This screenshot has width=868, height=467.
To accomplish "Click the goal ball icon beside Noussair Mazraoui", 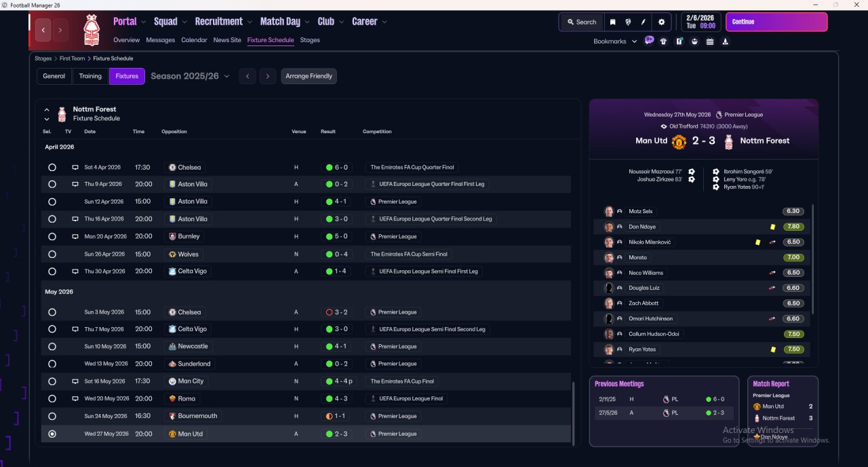I will tap(691, 172).
